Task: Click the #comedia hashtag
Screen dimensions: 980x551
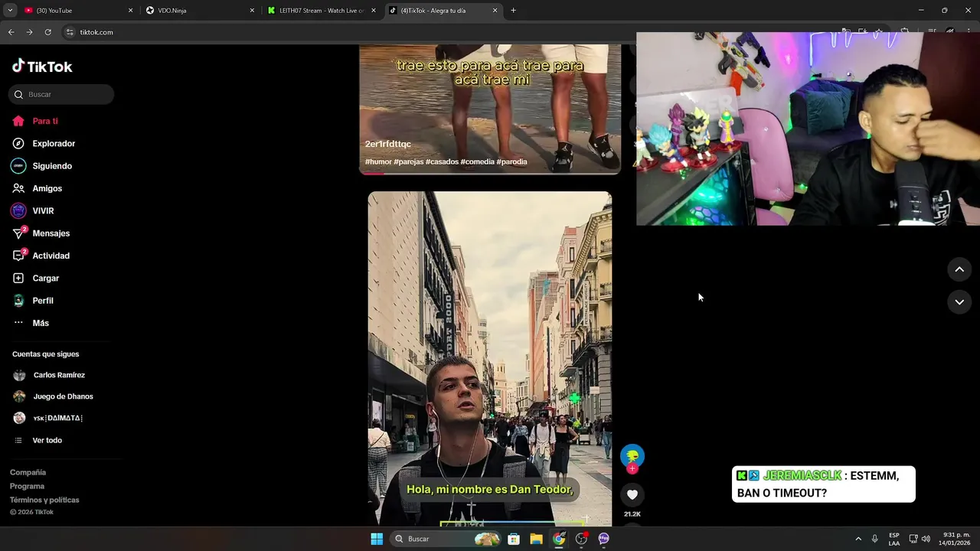Action: pyautogui.click(x=477, y=161)
